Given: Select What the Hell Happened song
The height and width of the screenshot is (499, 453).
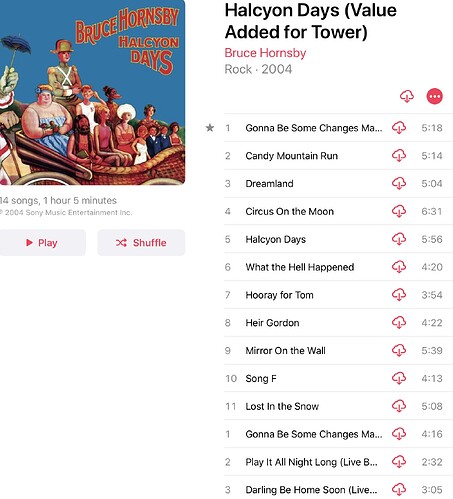Looking at the screenshot, I should (338, 267).
